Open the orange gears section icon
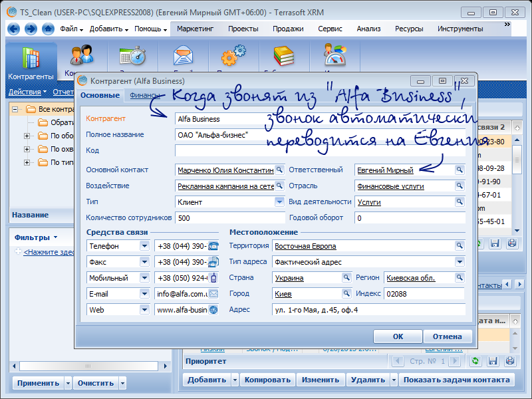This screenshot has width=532, height=399. pyautogui.click(x=233, y=56)
